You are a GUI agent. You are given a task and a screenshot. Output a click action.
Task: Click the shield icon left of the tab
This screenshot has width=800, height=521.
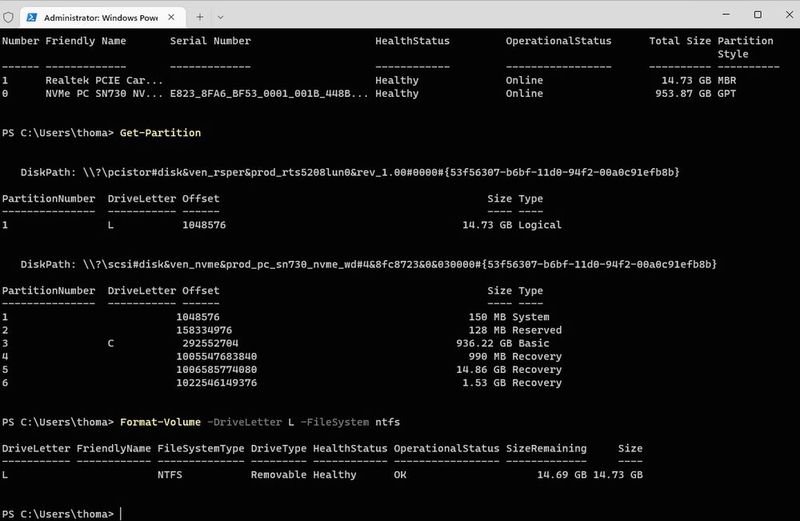pyautogui.click(x=8, y=17)
